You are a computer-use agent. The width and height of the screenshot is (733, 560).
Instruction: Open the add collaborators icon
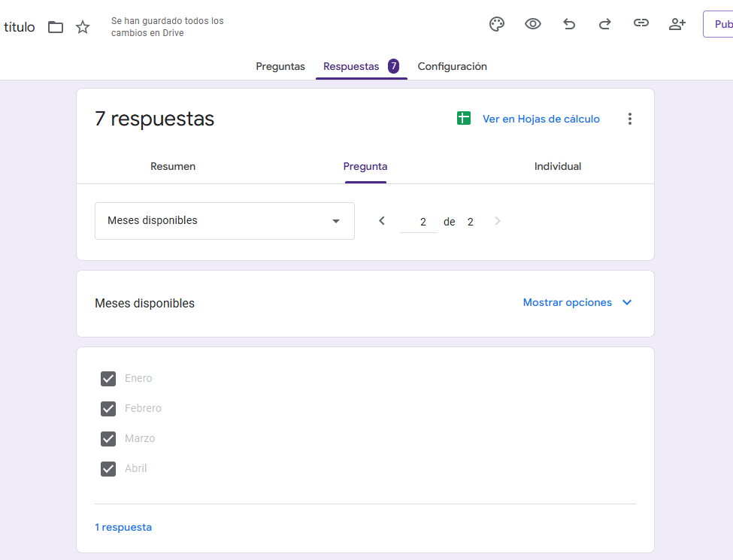pyautogui.click(x=677, y=24)
